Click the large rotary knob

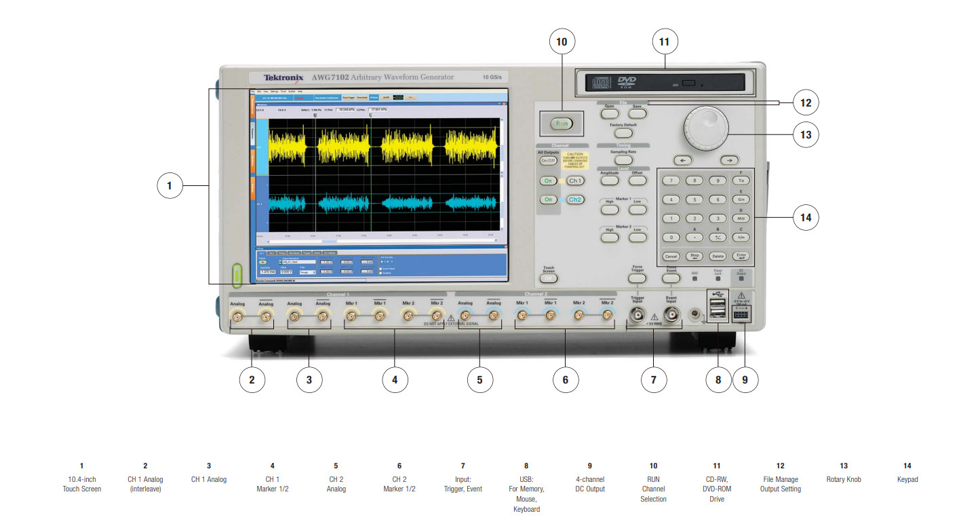(706, 128)
